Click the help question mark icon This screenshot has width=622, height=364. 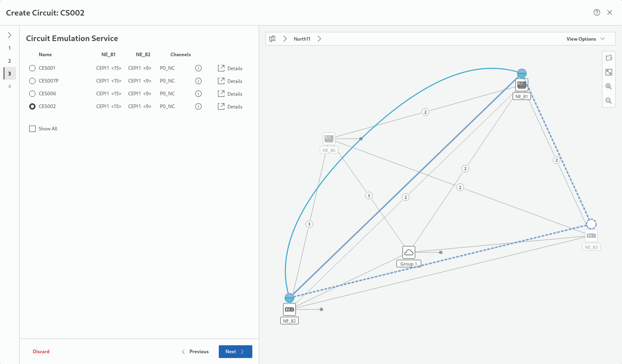(596, 12)
